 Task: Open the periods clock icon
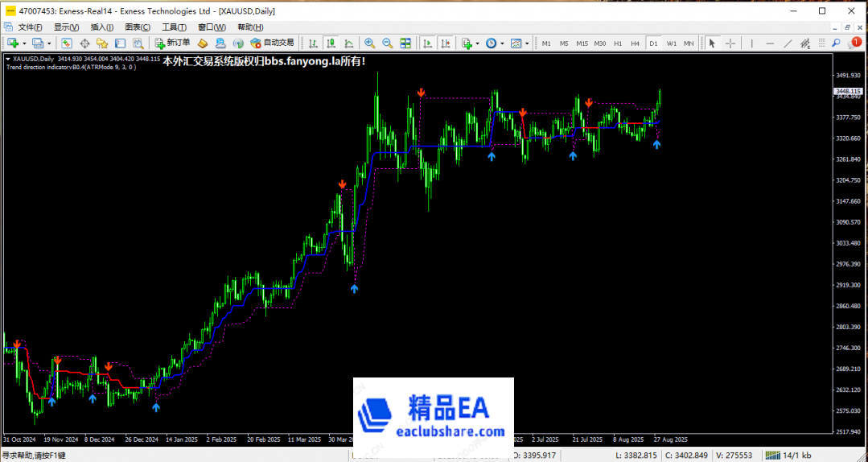(x=491, y=43)
